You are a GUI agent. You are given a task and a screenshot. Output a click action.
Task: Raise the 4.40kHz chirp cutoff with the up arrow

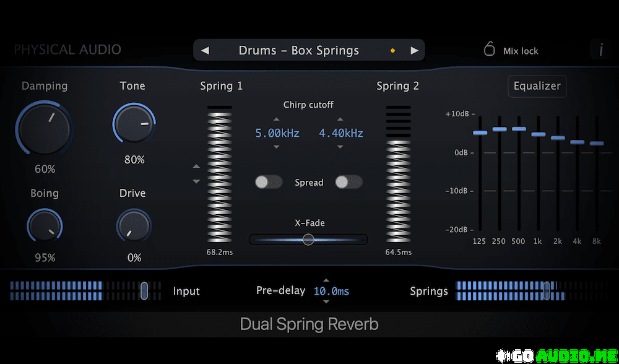coord(340,119)
